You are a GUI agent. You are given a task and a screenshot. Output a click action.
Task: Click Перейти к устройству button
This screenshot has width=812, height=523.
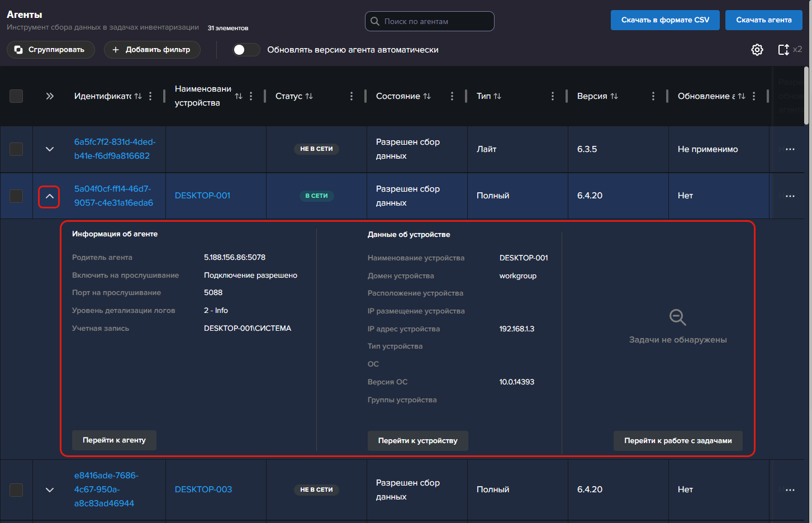point(417,441)
